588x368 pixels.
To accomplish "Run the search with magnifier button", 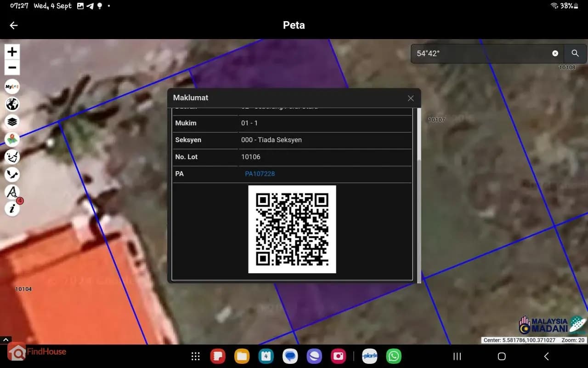I will pos(575,53).
